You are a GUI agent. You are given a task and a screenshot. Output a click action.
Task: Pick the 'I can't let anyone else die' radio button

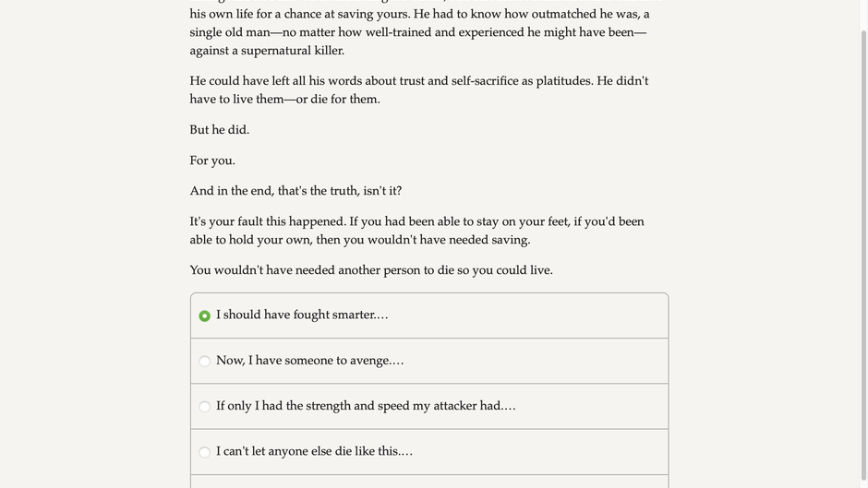tap(204, 452)
